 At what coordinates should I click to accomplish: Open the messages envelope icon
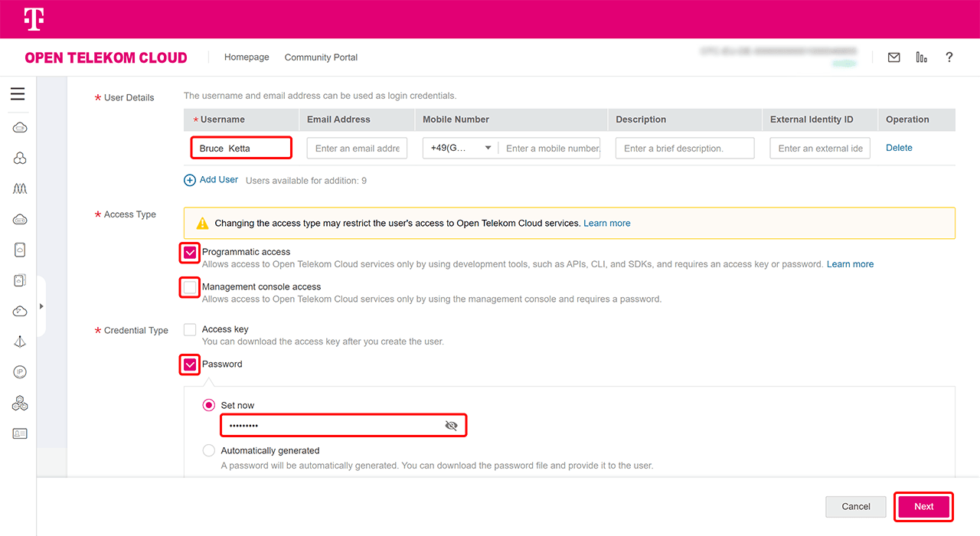(x=893, y=57)
